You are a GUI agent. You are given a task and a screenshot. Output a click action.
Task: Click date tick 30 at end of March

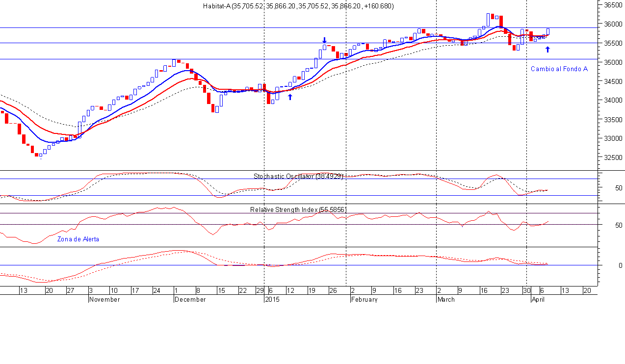point(526,290)
